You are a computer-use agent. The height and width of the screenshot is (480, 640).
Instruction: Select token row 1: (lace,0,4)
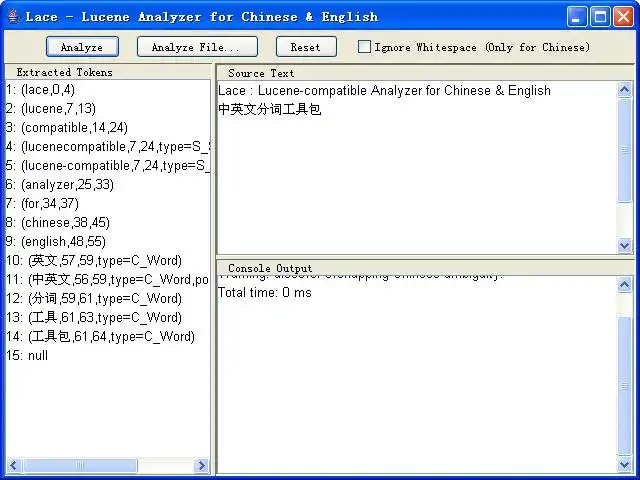(108, 89)
